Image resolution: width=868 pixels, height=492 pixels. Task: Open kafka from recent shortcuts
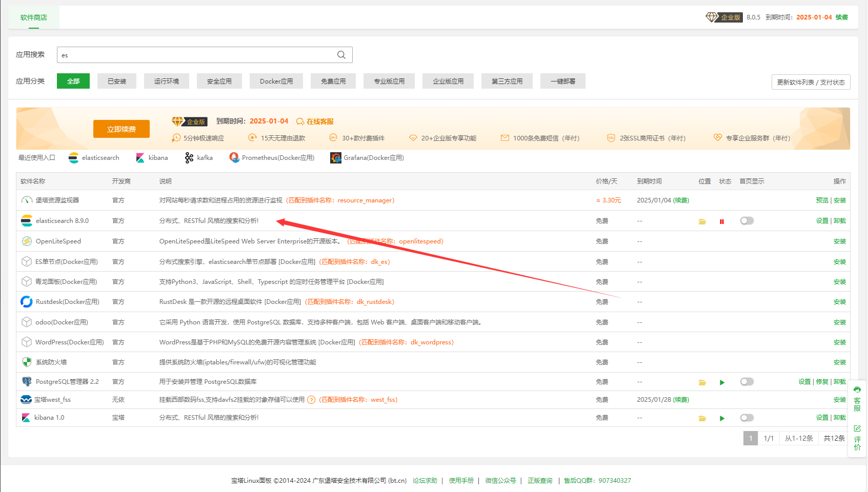(199, 158)
